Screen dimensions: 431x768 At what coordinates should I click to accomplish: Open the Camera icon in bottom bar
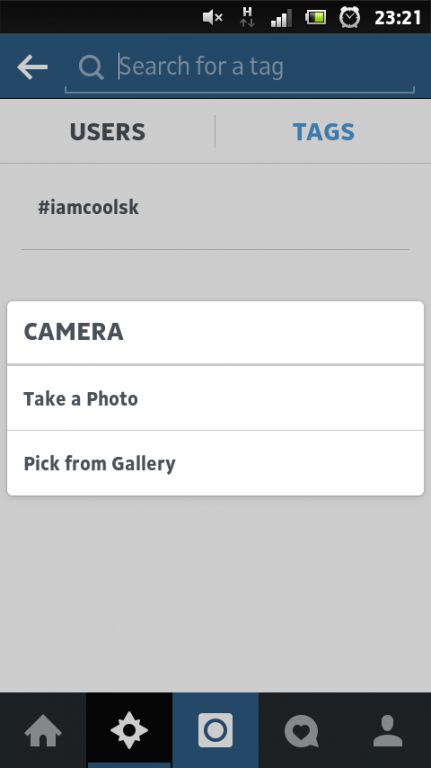pyautogui.click(x=216, y=730)
